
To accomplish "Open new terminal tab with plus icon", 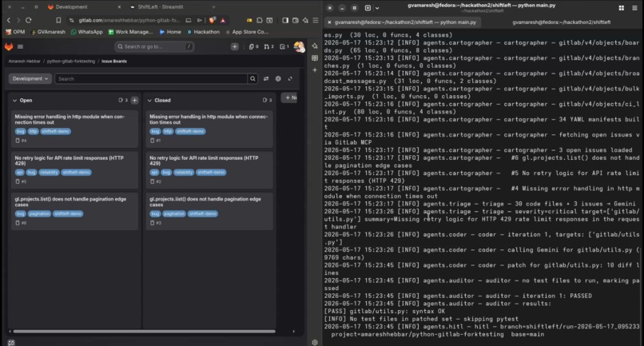I will pos(368,8).
